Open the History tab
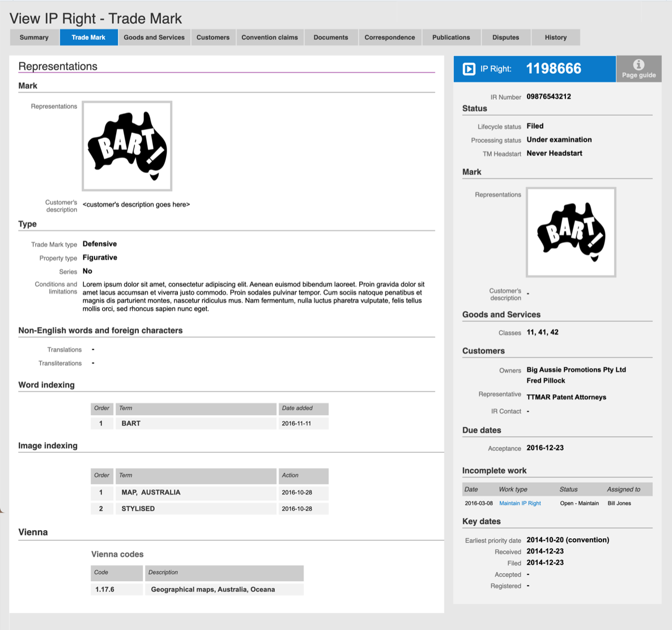Screen dimensions: 672x630 point(556,37)
